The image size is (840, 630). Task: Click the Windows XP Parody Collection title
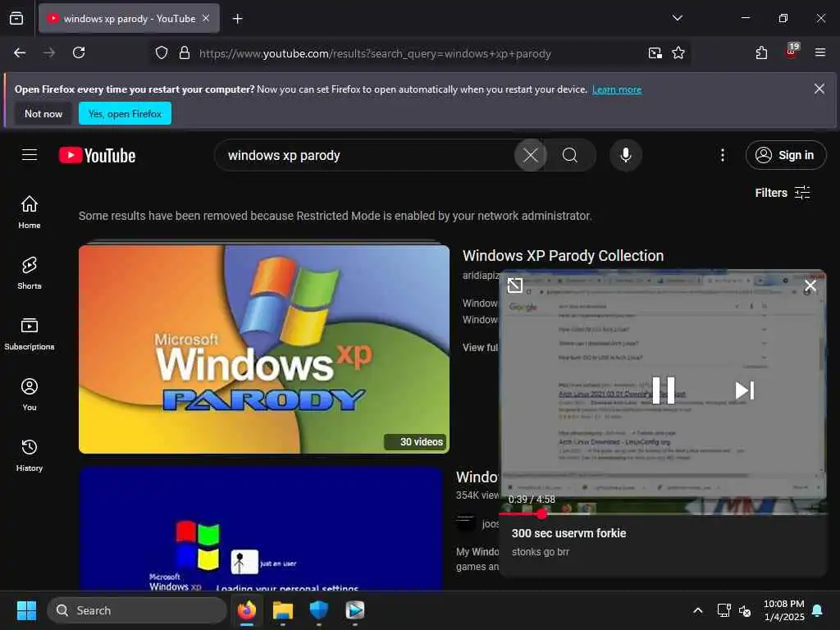563,256
